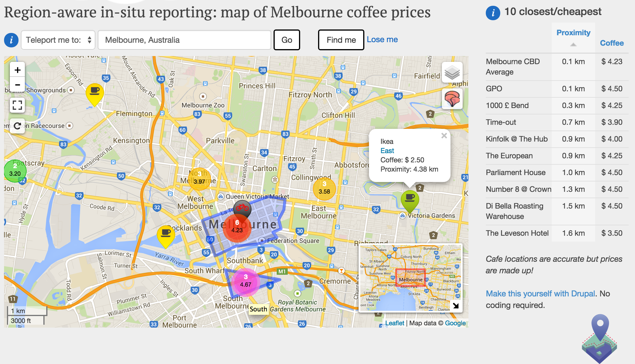Click info icon next to 10 closest/cheapest
Screen dimensions: 635x364
coord(493,13)
